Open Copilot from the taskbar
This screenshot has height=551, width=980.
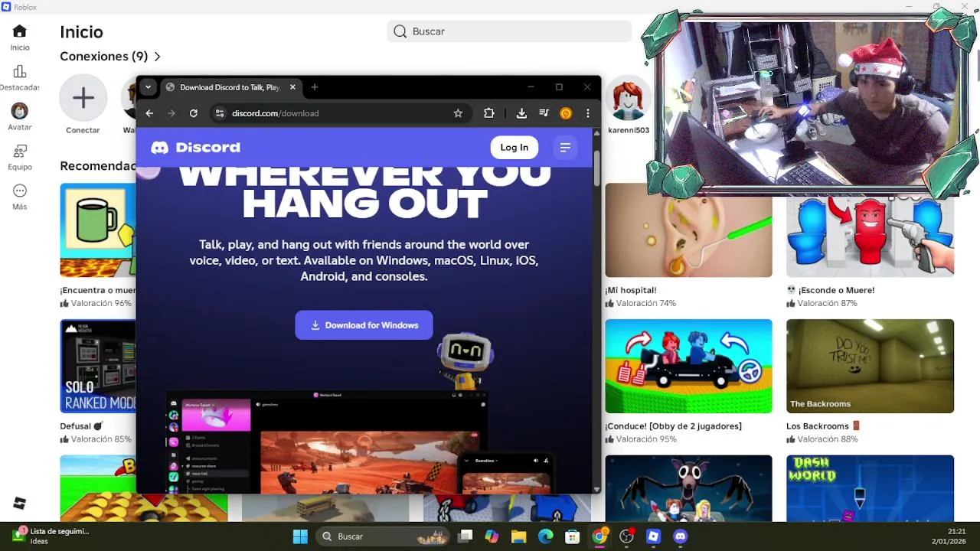pyautogui.click(x=492, y=536)
